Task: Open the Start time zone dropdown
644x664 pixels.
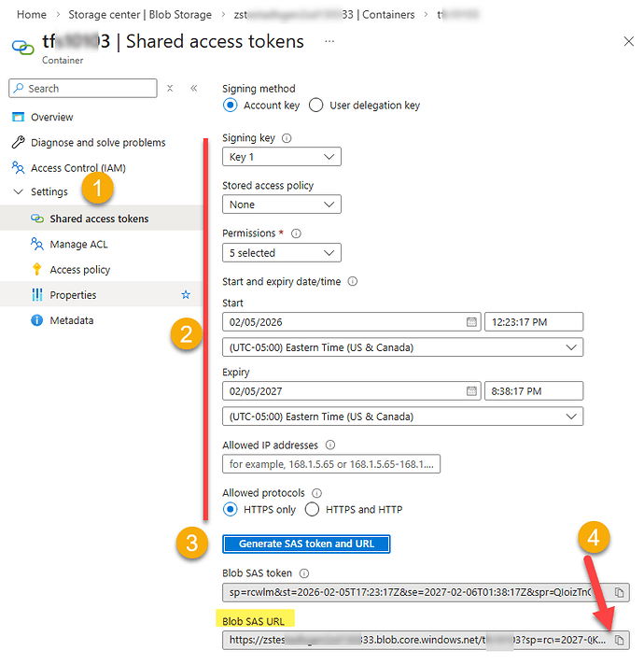Action: coord(403,347)
